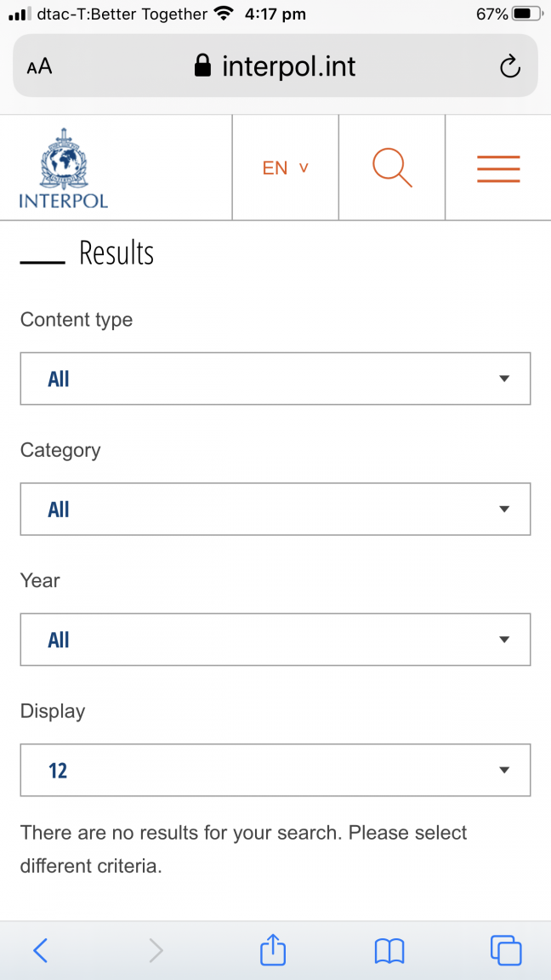Tap the battery indicator in the status bar
The width and height of the screenshot is (551, 980).
[527, 14]
